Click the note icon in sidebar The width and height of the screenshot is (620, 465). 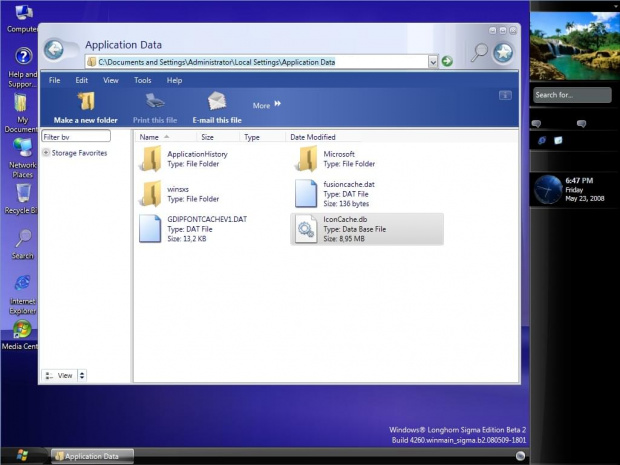pos(558,140)
